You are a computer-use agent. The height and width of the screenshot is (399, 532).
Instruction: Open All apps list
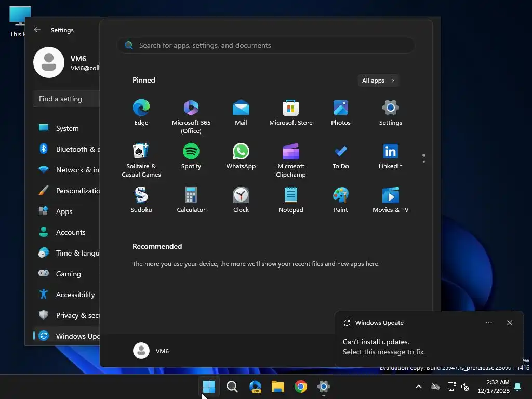coord(378,81)
